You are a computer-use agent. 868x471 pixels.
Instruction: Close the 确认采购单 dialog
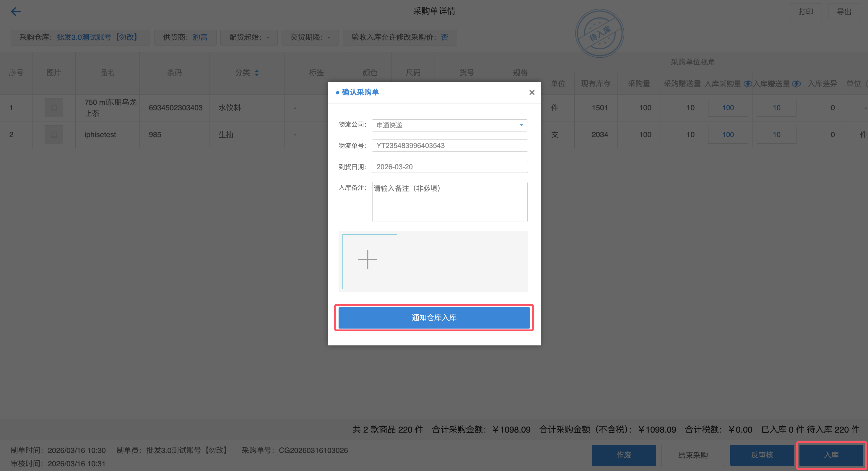tap(532, 92)
